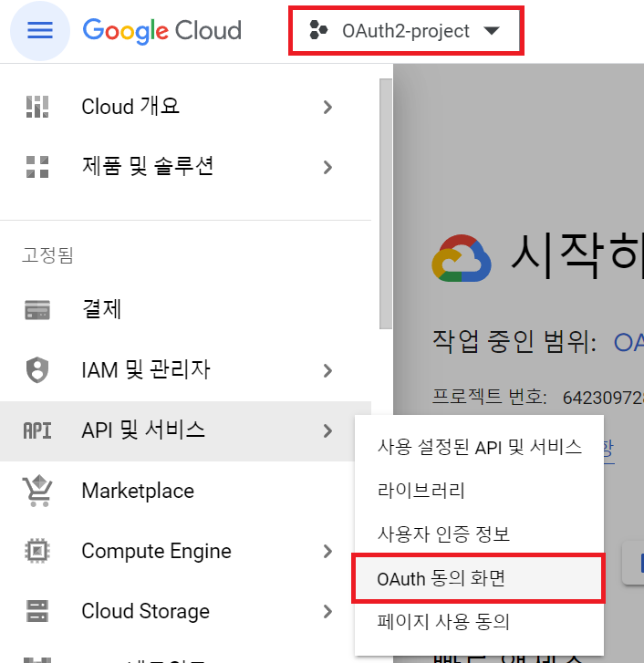Click the Google Cloud logo beside 시작하기 heading
The width and height of the screenshot is (644, 663).
coord(462,258)
